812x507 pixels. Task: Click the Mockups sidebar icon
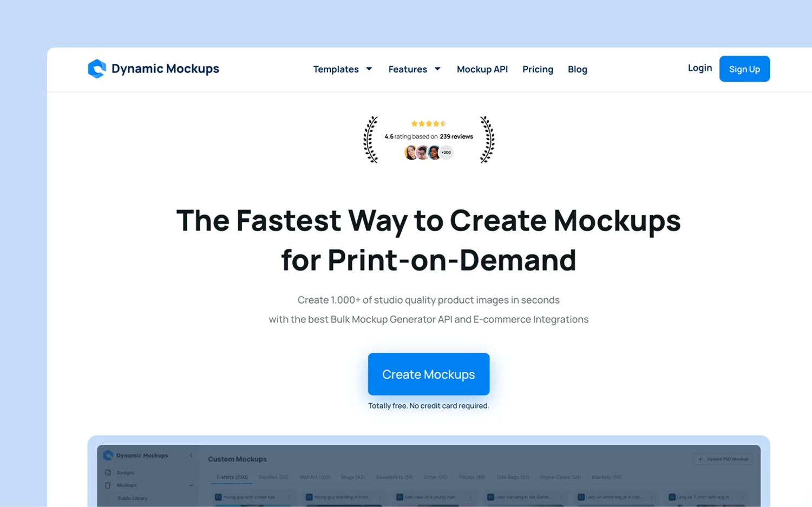[108, 485]
